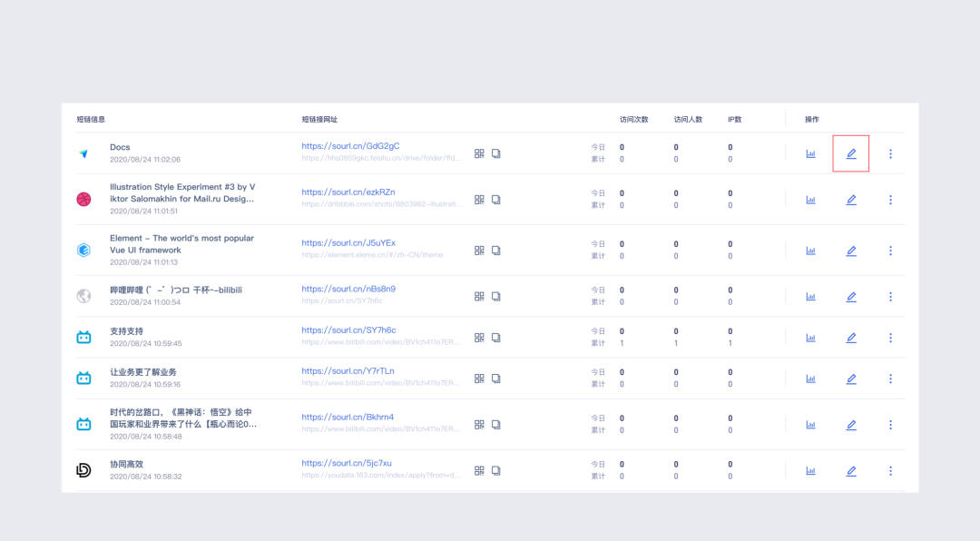Screen dimensions: 980x541
Task: View statistics for 支持支持 row
Action: [810, 338]
